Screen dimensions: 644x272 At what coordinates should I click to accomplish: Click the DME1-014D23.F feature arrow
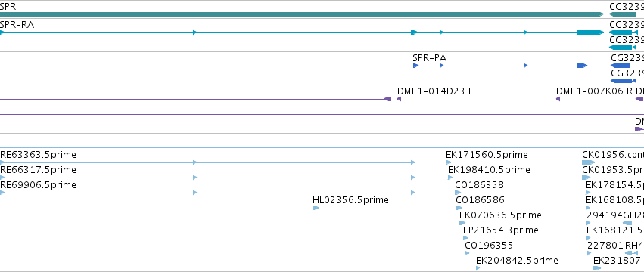[x=399, y=99]
